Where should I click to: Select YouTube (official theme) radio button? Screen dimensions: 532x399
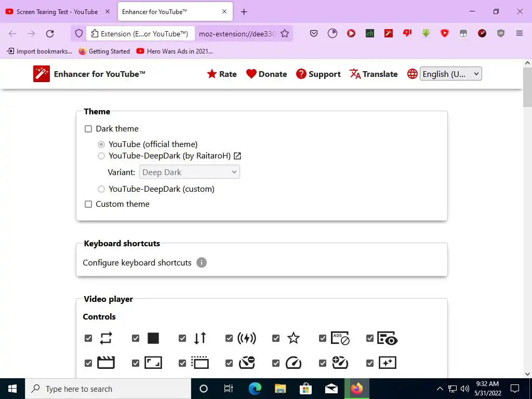coord(101,144)
